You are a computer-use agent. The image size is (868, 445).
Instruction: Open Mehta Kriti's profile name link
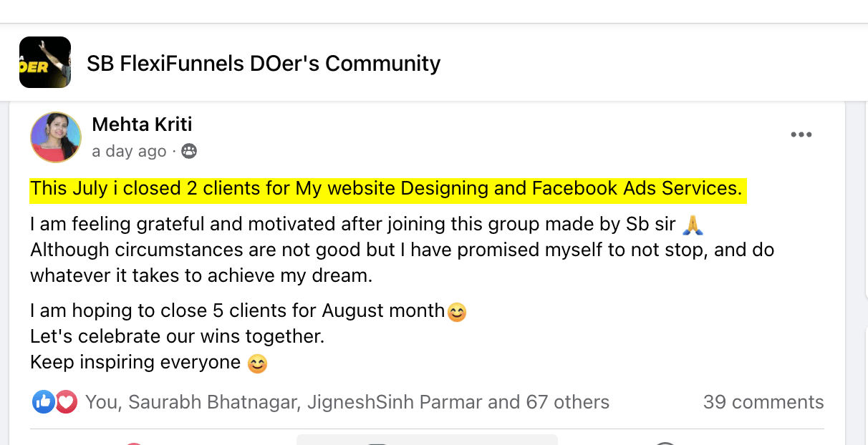point(142,124)
